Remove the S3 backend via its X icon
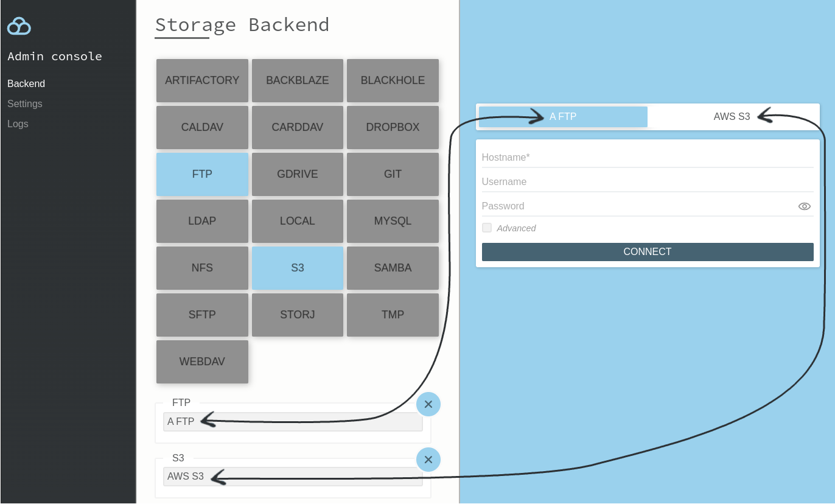 (x=428, y=460)
